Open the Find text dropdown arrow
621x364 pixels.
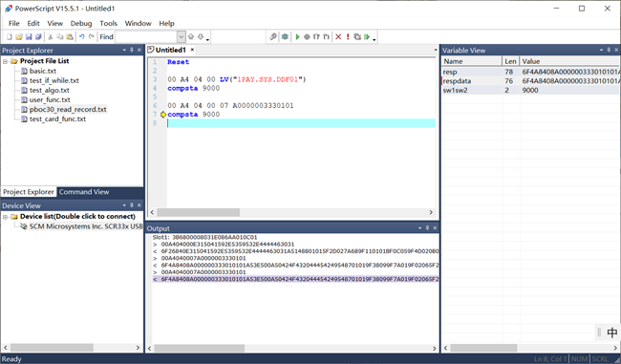coord(181,37)
